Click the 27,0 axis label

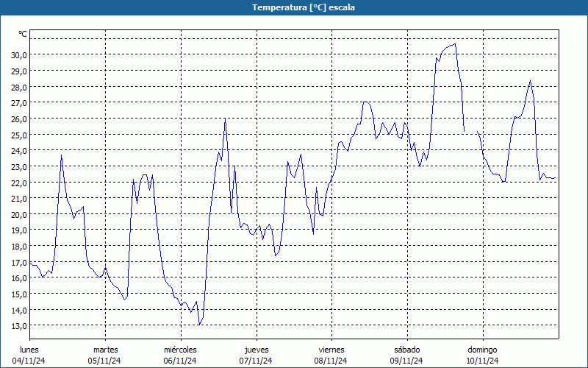(x=20, y=103)
